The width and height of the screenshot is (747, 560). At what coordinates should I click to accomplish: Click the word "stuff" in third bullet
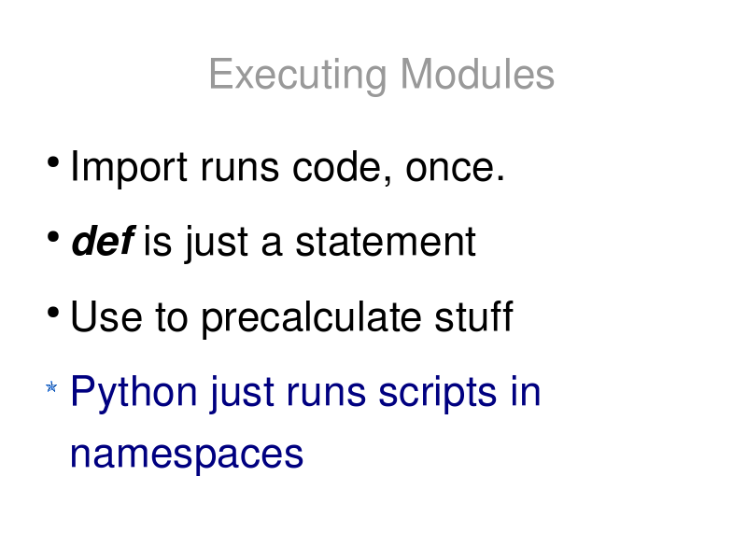474,316
